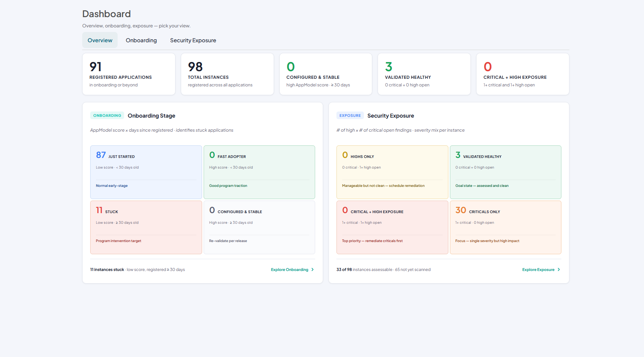Viewport: 644px width, 357px height.
Task: Click the Onboarding Stage heading
Action: pos(151,116)
